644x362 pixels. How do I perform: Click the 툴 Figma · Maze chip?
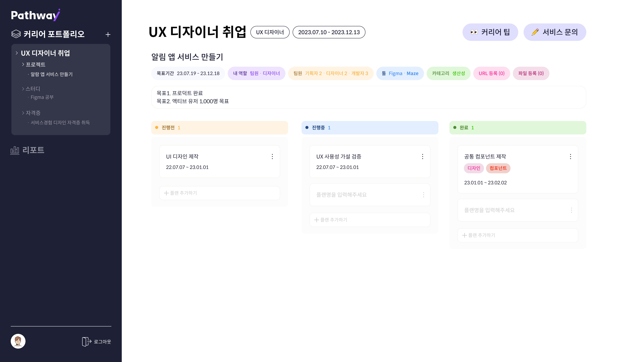(x=400, y=73)
